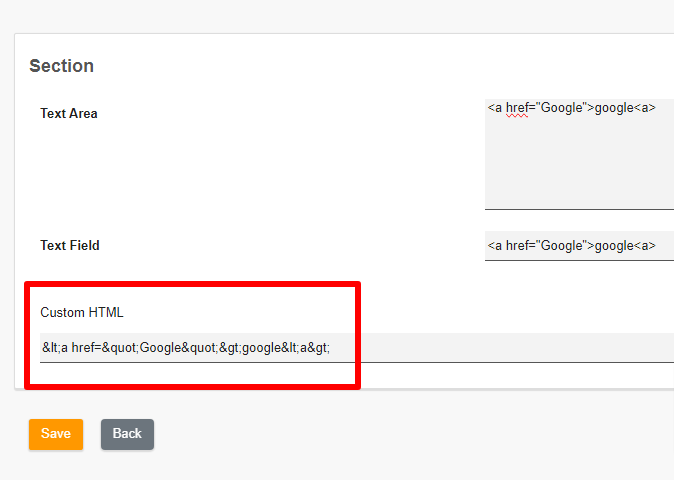Click into the Text Field input box
The height and width of the screenshot is (480, 674).
579,246
